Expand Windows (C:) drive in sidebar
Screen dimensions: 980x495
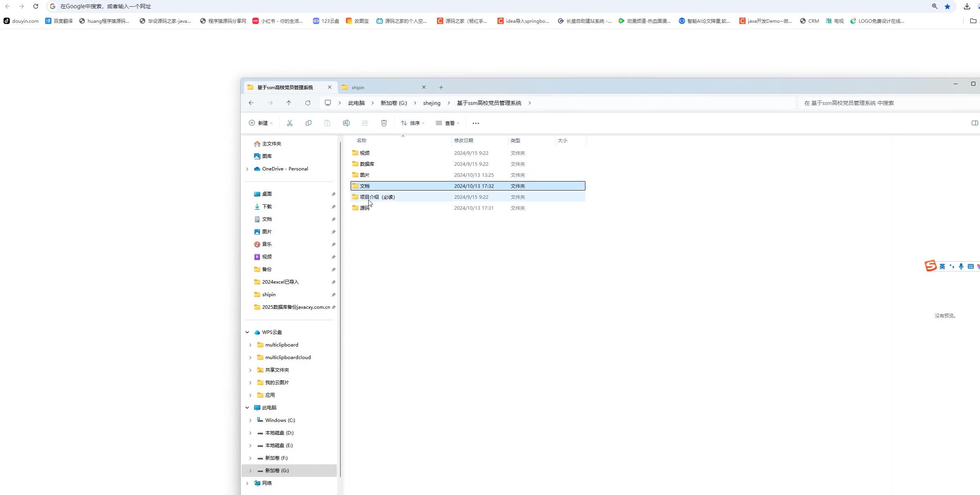click(250, 420)
